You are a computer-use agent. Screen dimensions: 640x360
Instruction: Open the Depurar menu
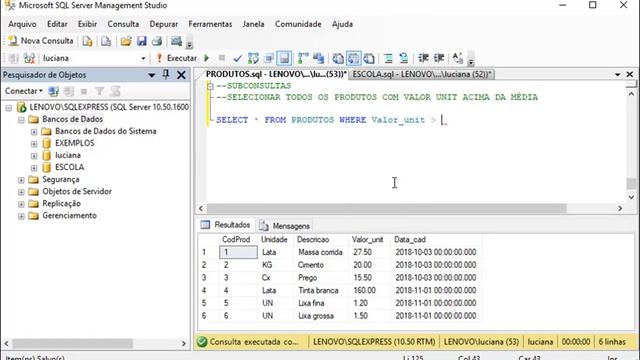pos(163,24)
